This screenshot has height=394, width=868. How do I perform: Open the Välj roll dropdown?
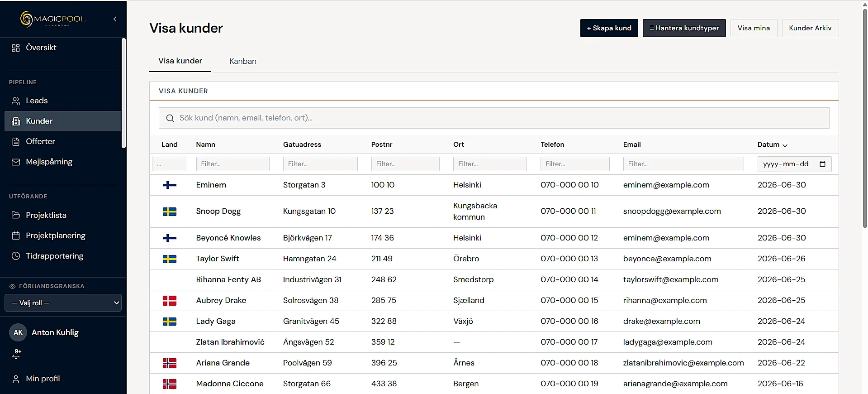click(x=63, y=303)
